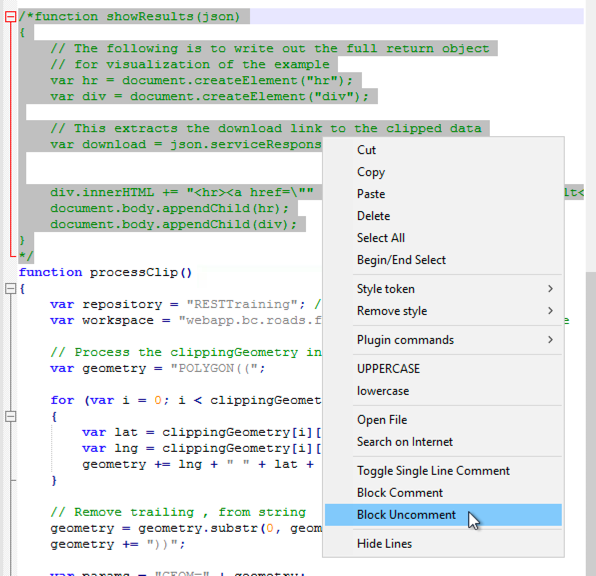Expand the arrow beside Style token
Image resolution: width=596 pixels, height=576 pixels.
pos(550,289)
